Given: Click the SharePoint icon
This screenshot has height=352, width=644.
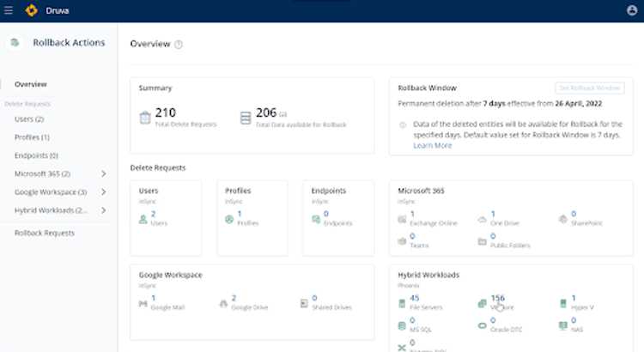Looking at the screenshot, I should [563, 219].
